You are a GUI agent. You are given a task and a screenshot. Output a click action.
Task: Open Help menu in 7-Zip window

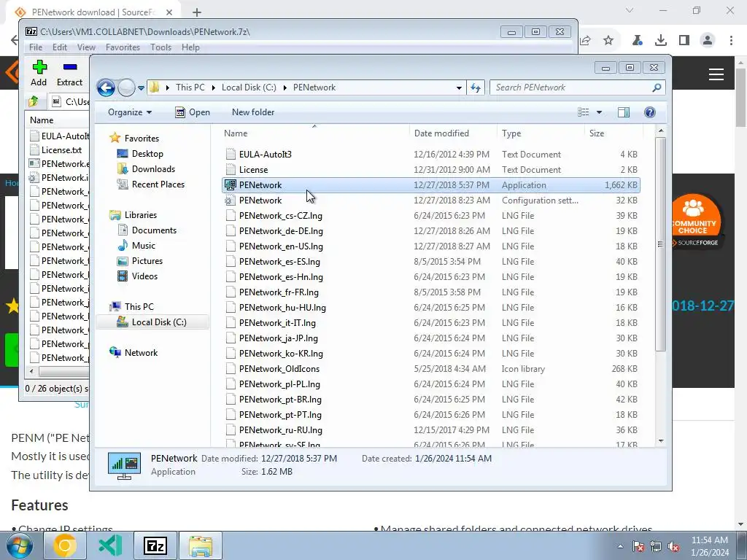[190, 47]
